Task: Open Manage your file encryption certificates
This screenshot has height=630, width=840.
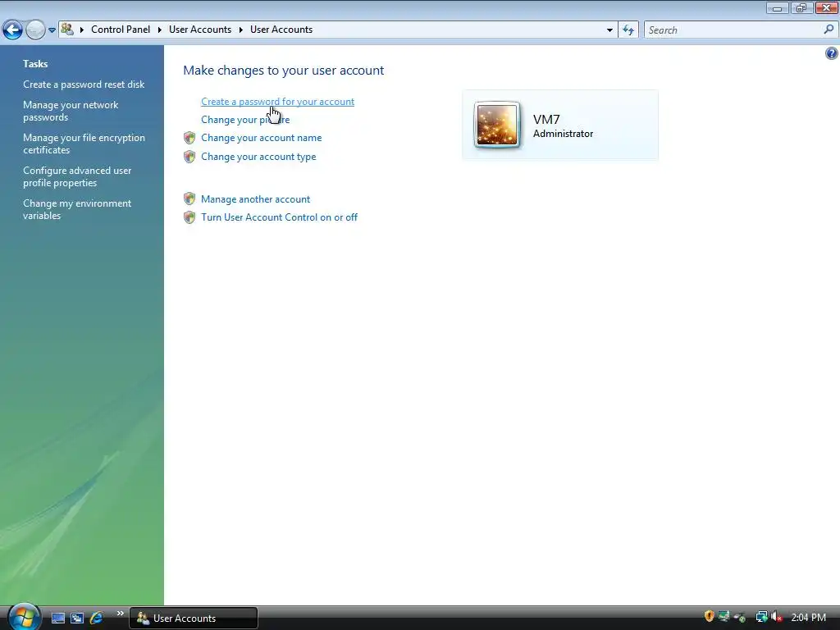Action: coord(84,144)
